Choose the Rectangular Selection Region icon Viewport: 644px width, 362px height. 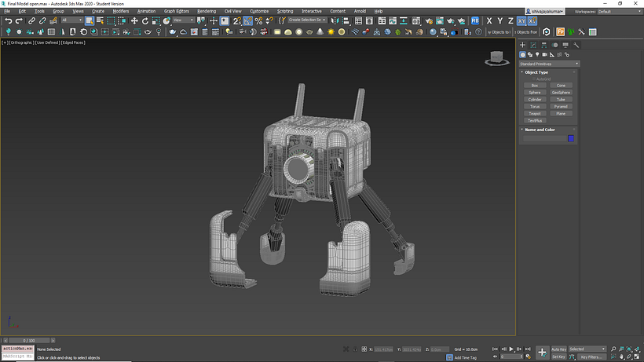(x=111, y=20)
